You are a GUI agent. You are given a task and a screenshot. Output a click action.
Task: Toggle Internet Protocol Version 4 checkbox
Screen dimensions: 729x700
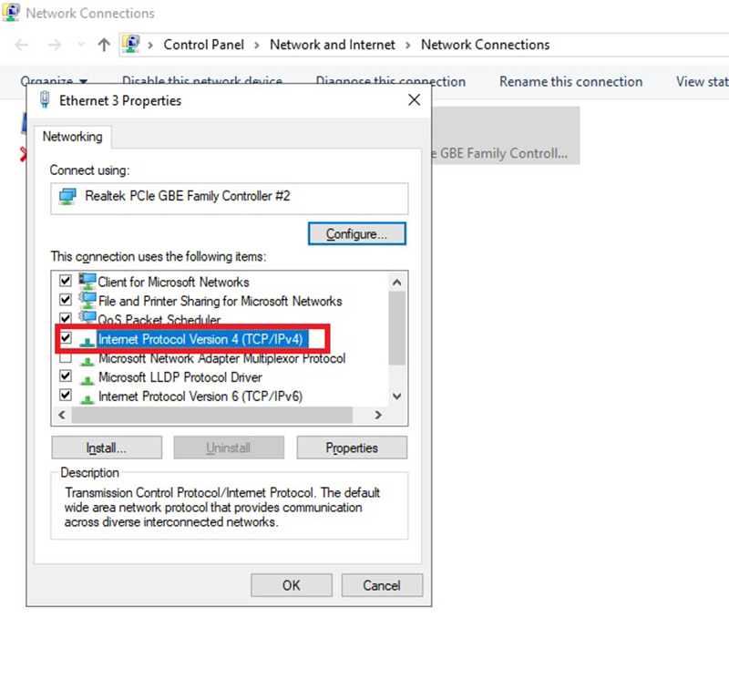click(66, 337)
